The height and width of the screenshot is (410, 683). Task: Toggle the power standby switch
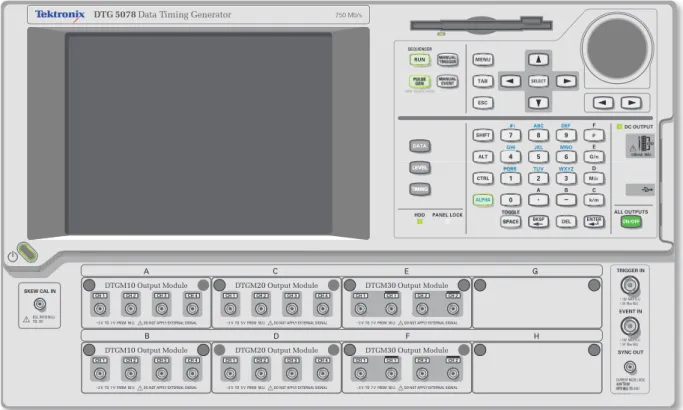click(x=27, y=252)
